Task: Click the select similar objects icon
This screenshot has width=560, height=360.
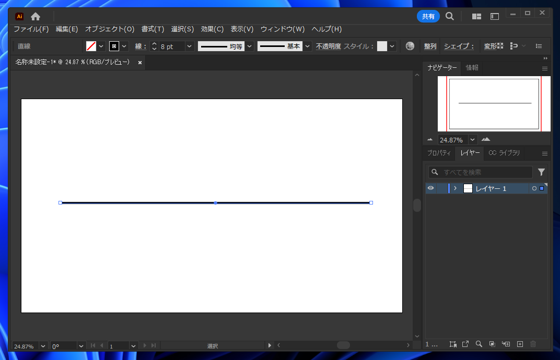Action: point(514,46)
